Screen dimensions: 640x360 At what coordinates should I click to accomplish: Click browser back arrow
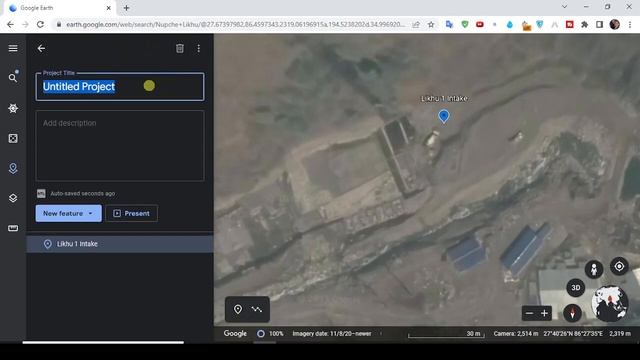pyautogui.click(x=10, y=24)
